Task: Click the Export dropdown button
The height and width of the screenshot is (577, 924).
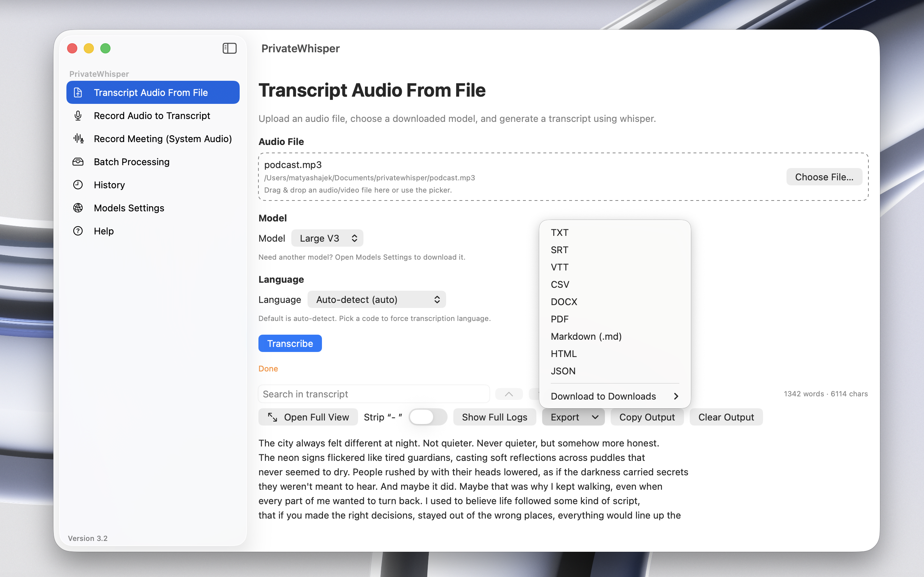Action: [573, 417]
